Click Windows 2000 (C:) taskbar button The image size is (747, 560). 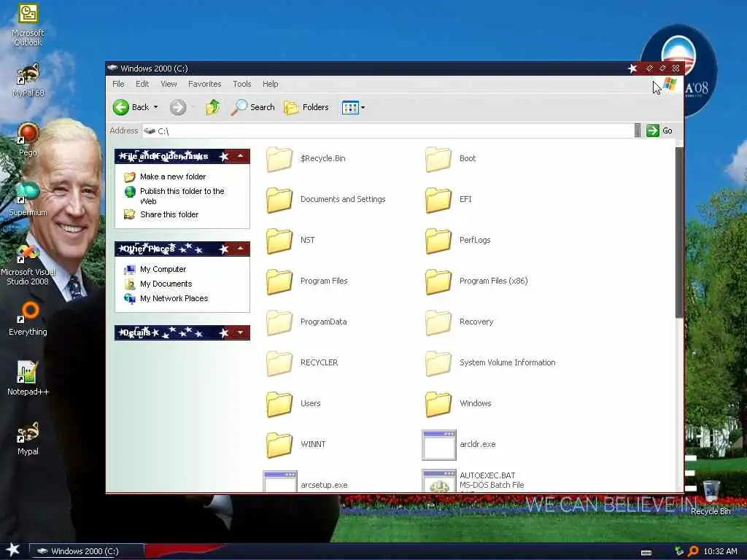86,551
